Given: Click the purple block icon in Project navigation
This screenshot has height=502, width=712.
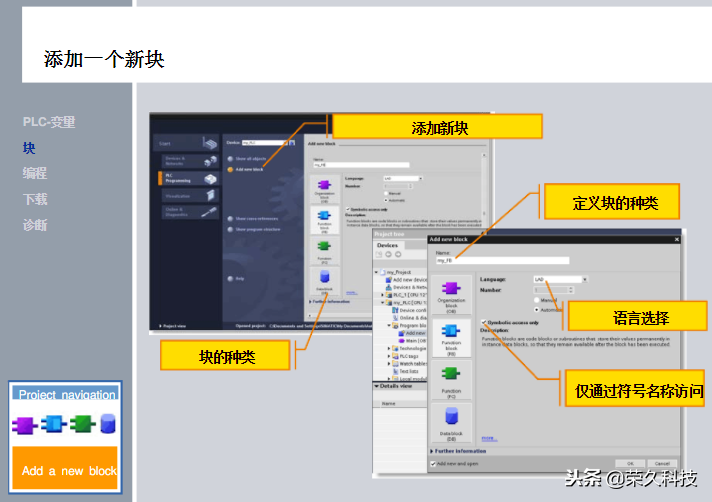Looking at the screenshot, I should (x=25, y=425).
